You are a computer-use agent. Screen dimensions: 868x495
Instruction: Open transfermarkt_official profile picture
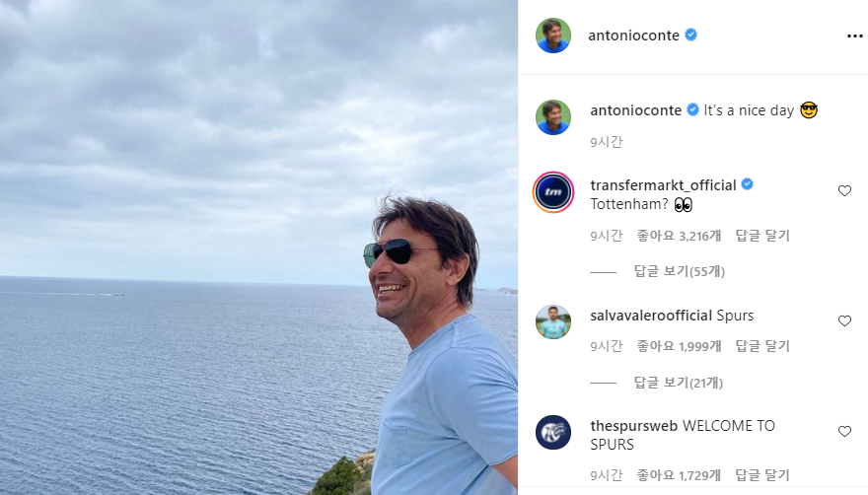coord(553,191)
